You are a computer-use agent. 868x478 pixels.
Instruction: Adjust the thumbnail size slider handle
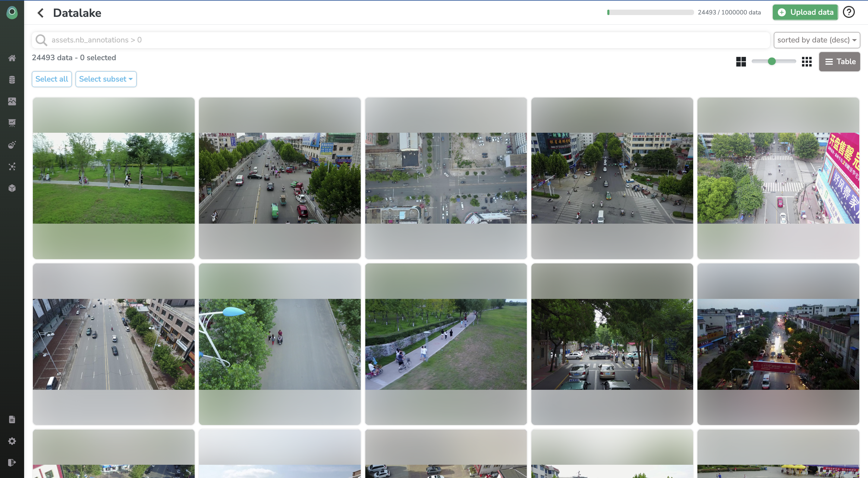(x=772, y=61)
